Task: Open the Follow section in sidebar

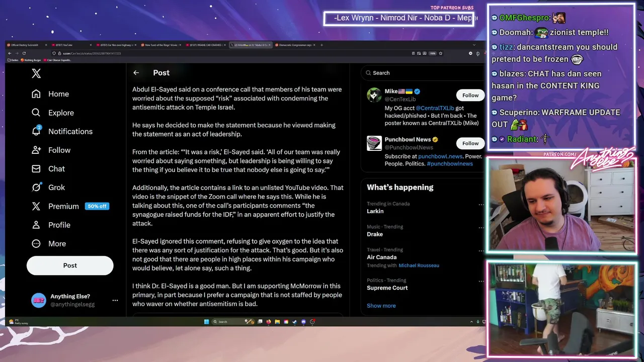Action: 51,150
